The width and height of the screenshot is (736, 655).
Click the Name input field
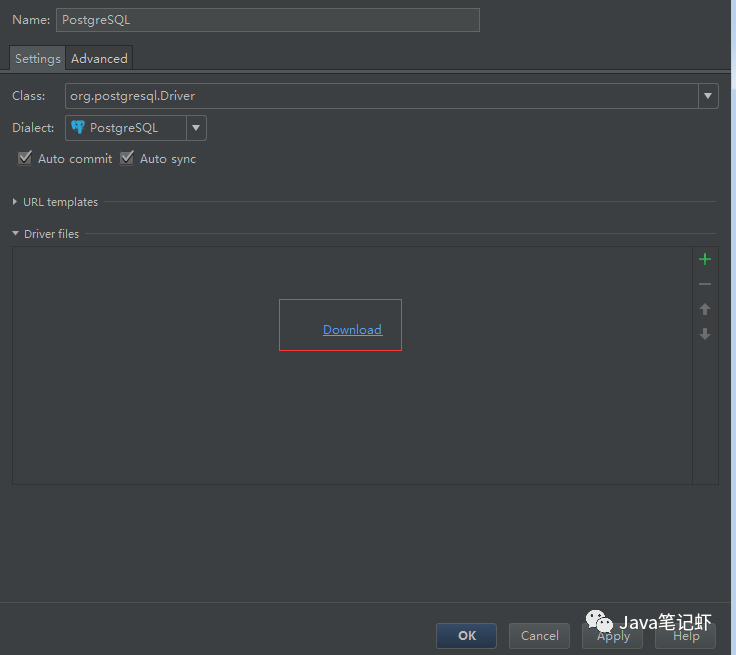268,20
